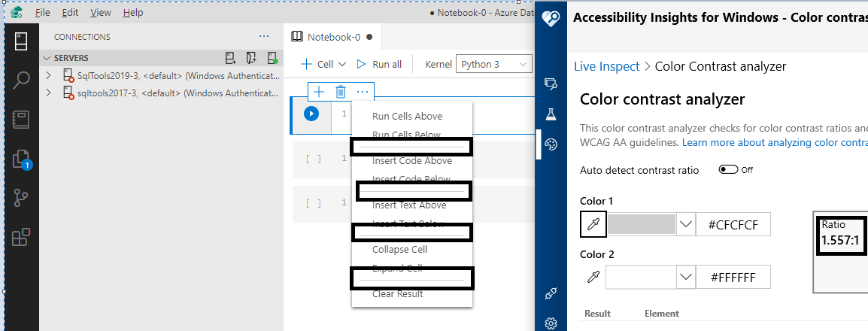Open the Source Control view
This screenshot has height=331, width=868.
click(21, 198)
